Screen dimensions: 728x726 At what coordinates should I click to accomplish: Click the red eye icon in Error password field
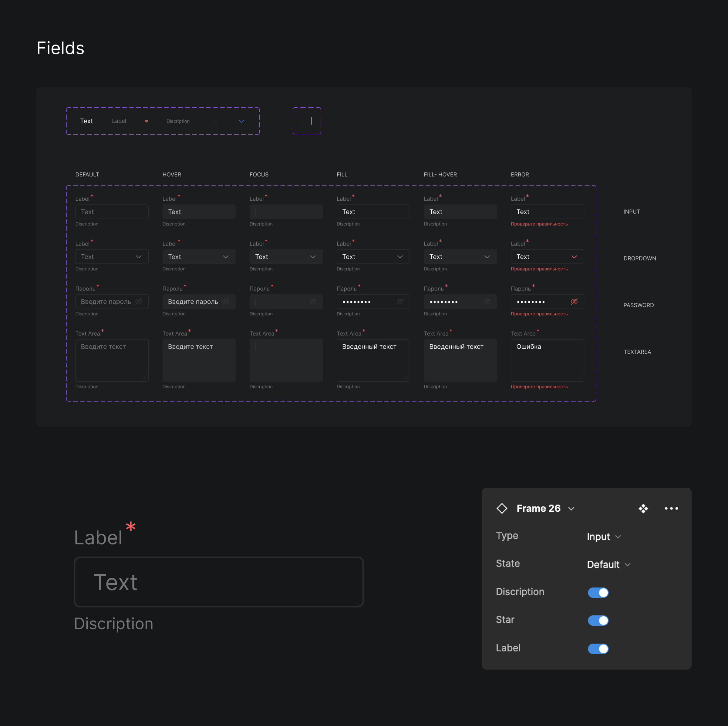pos(574,302)
